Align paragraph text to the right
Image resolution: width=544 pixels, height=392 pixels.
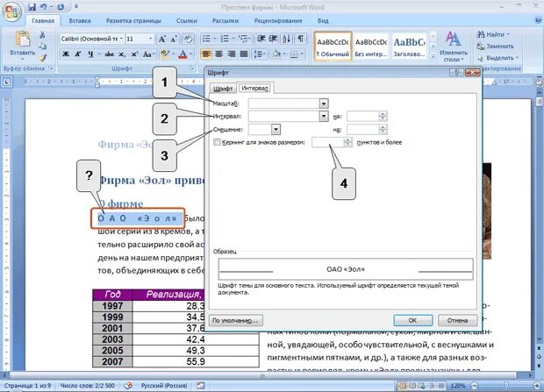click(x=232, y=53)
